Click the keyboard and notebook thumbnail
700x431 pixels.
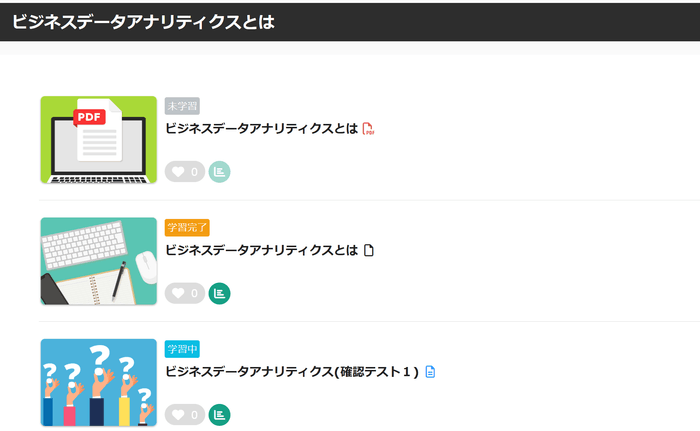coord(99,261)
